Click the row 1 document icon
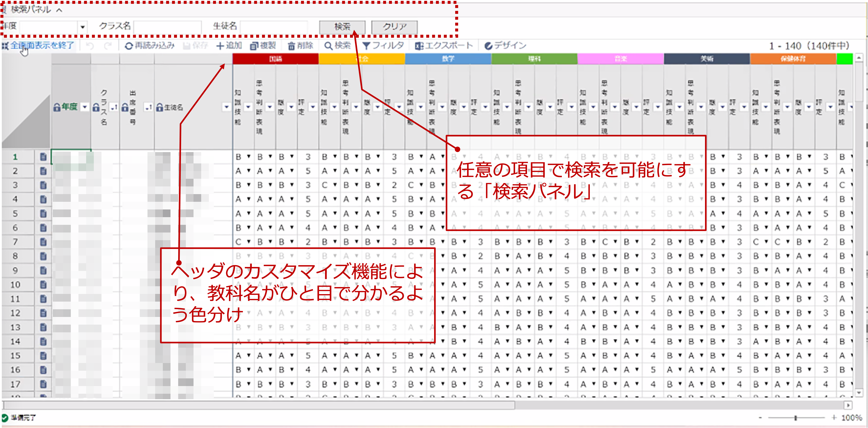 [43, 157]
